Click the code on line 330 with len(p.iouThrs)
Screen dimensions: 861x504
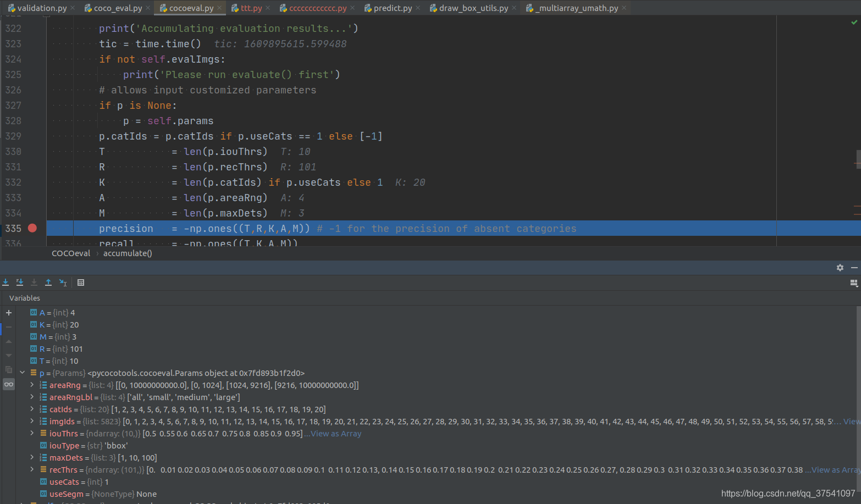point(183,152)
